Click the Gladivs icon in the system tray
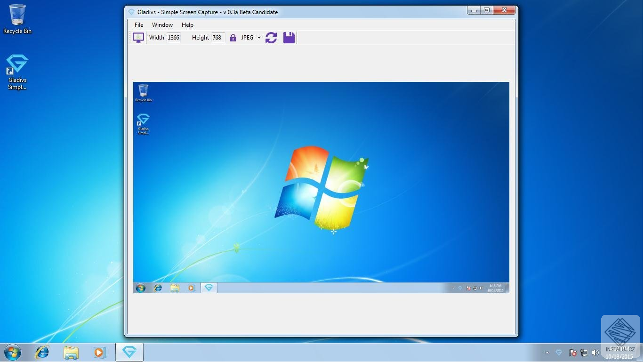Screen dimensions: 644x362 click(x=559, y=352)
